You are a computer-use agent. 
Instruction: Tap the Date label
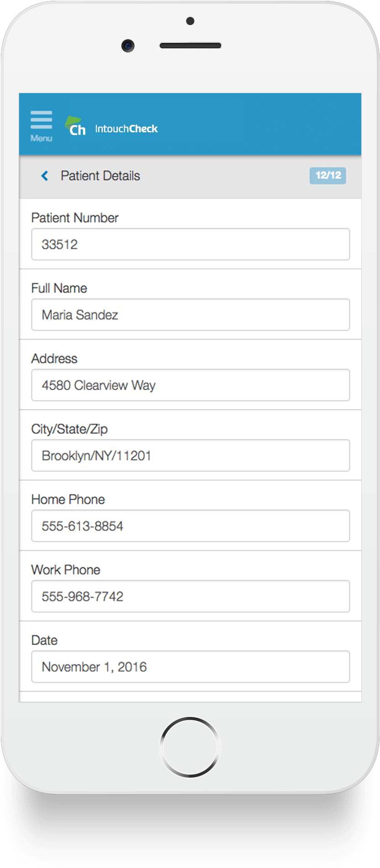click(x=44, y=640)
